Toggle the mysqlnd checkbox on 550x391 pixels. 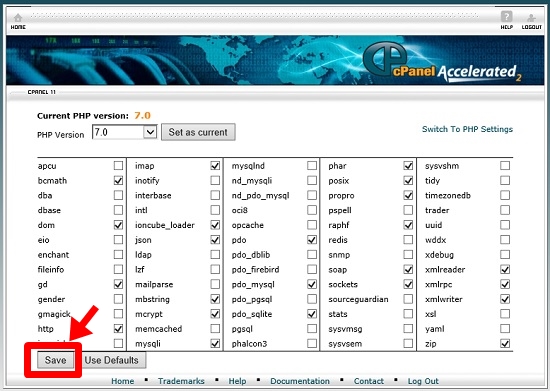[312, 166]
